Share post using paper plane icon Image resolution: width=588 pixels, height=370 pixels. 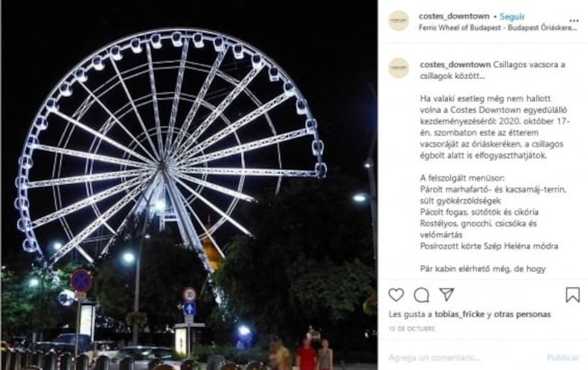coord(447,294)
